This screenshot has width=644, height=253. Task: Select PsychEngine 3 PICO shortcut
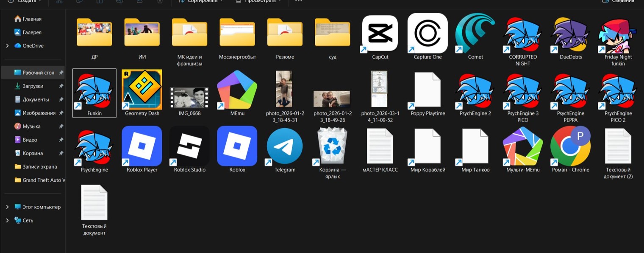(x=523, y=97)
